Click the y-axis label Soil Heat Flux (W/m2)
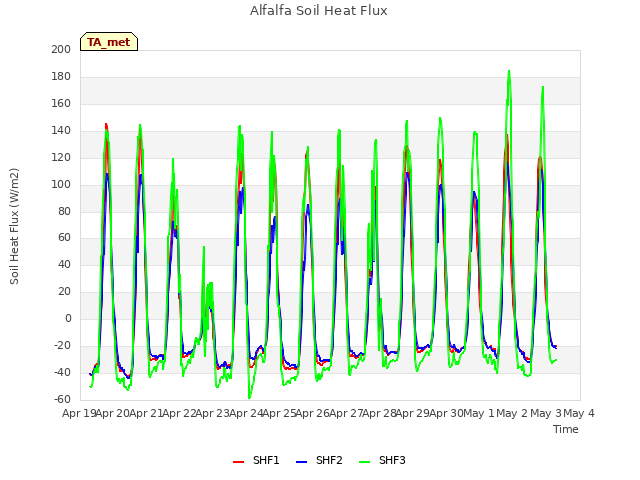Screen dimensions: 640x480 (14, 226)
